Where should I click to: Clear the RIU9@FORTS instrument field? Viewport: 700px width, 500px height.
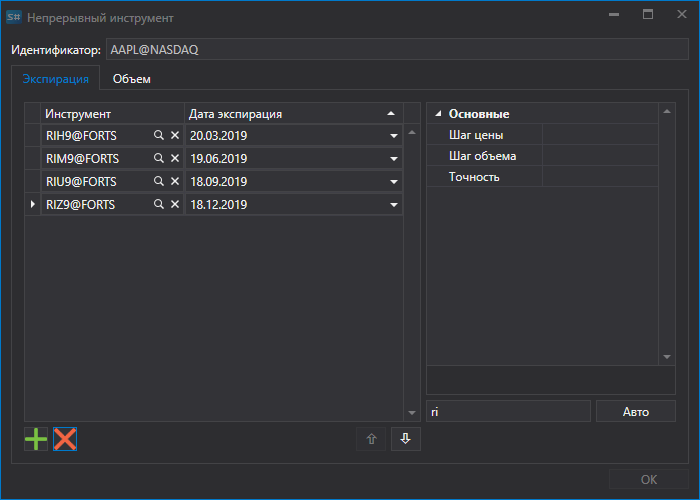[175, 181]
